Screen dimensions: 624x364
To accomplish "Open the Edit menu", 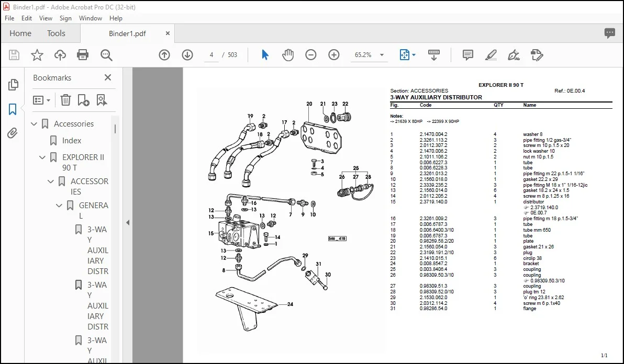I will pos(27,18).
